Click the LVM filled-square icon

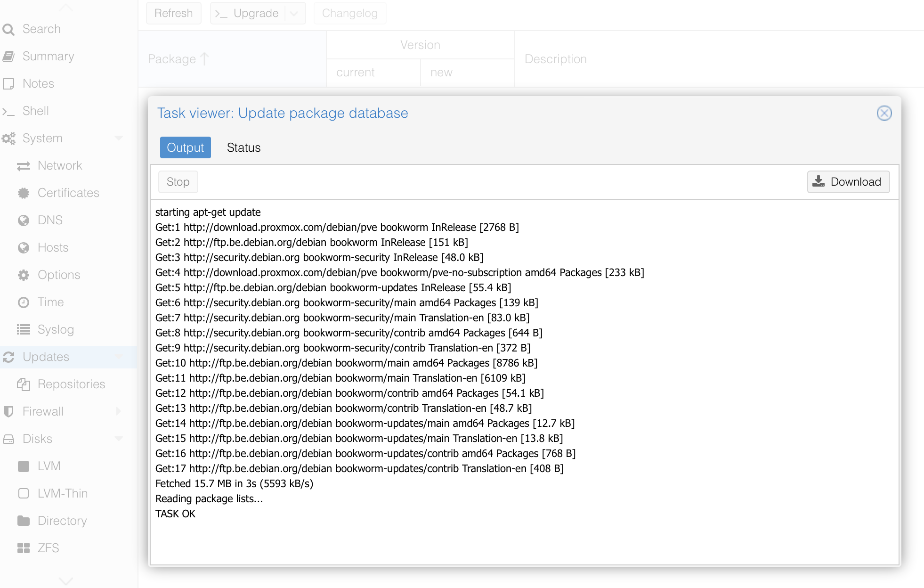click(24, 466)
